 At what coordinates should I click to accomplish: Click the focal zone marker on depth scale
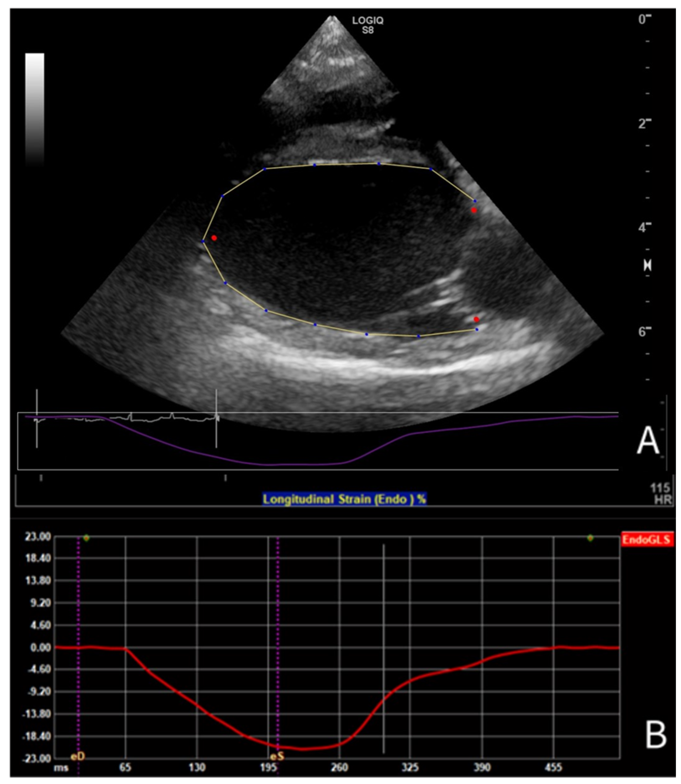[647, 265]
